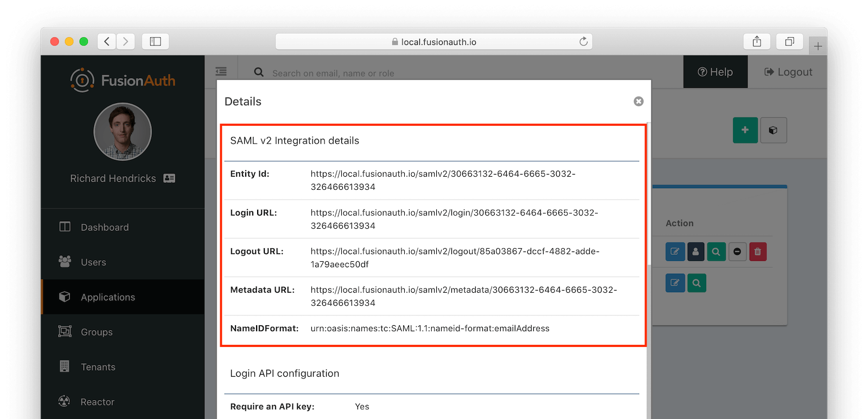Click the NameIDFormat urn value
Image resolution: width=868 pixels, height=419 pixels.
(430, 328)
